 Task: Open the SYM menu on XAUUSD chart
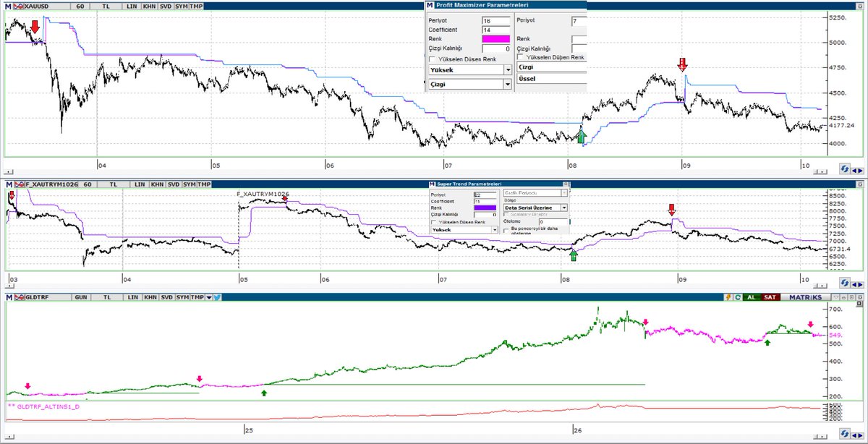[x=182, y=7]
